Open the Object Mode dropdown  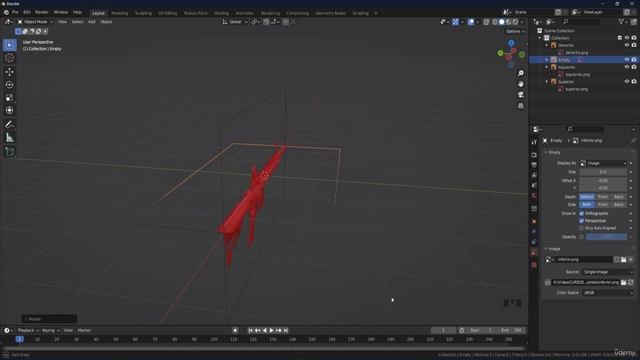pyautogui.click(x=35, y=22)
